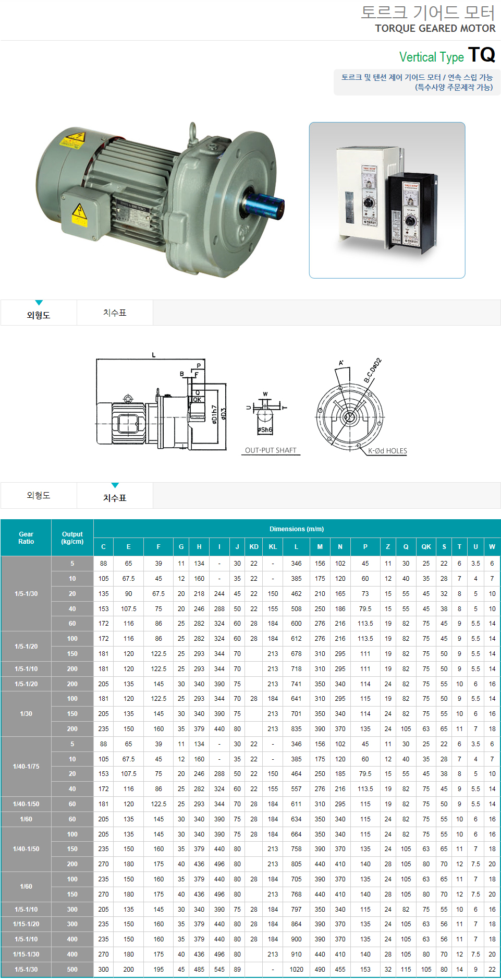Click the OUT-PUT SHAFT diagram
Image resolution: width=501 pixels, height=980 pixels.
click(x=267, y=417)
